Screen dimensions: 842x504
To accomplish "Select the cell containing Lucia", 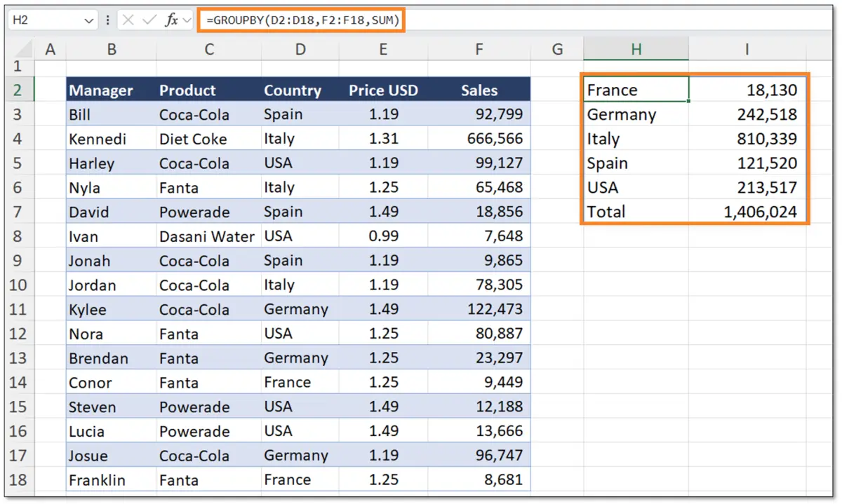I will tap(111, 431).
